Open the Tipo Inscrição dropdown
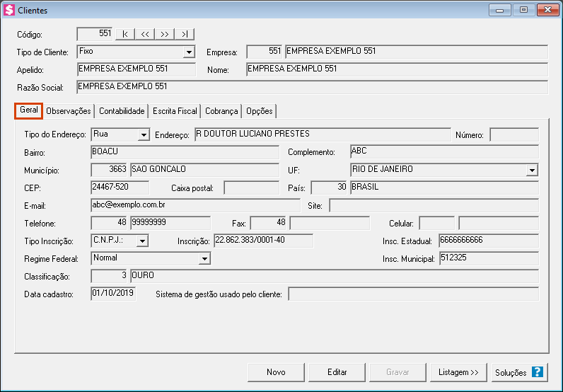The image size is (563, 392). (x=142, y=241)
